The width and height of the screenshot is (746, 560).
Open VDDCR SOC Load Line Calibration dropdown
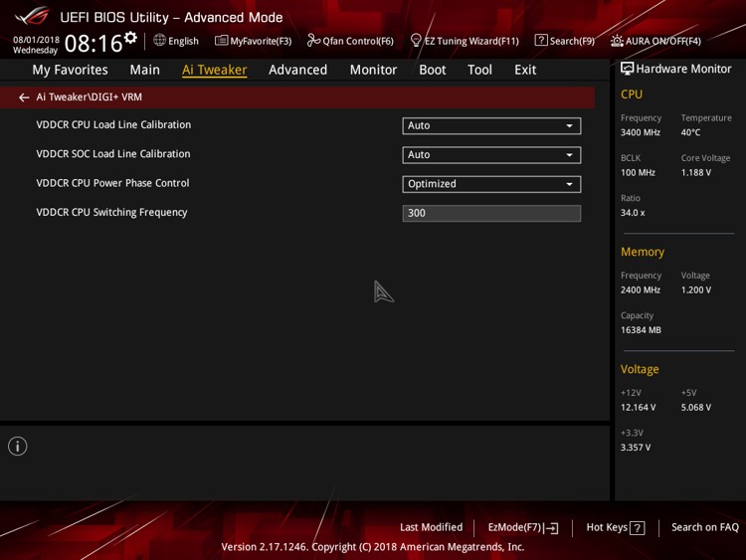click(491, 154)
